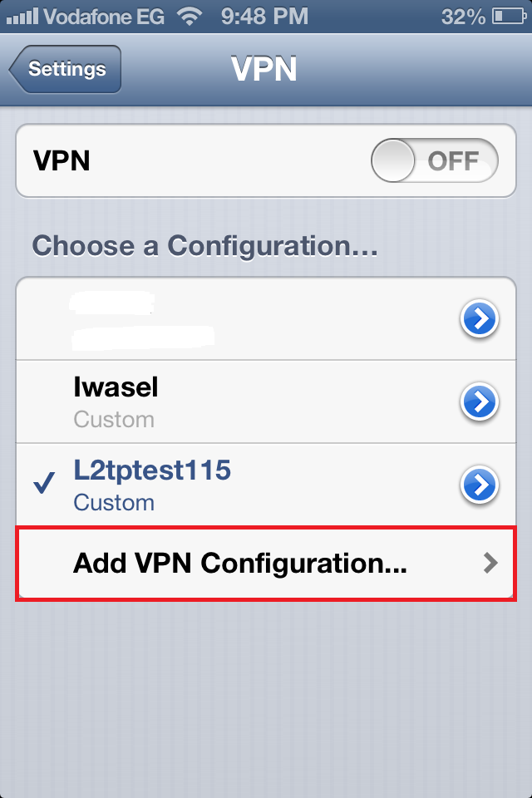Tap the battery icon in status bar

(509, 17)
